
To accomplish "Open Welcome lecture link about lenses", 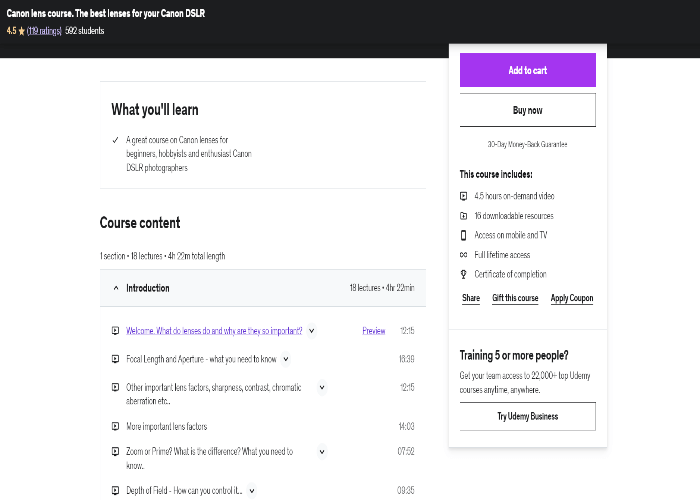I will [x=214, y=331].
